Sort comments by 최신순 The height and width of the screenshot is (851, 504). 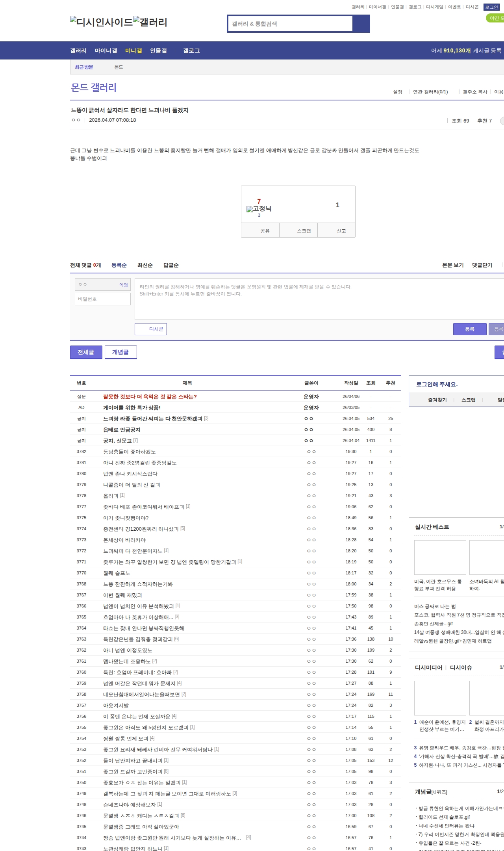pyautogui.click(x=145, y=265)
